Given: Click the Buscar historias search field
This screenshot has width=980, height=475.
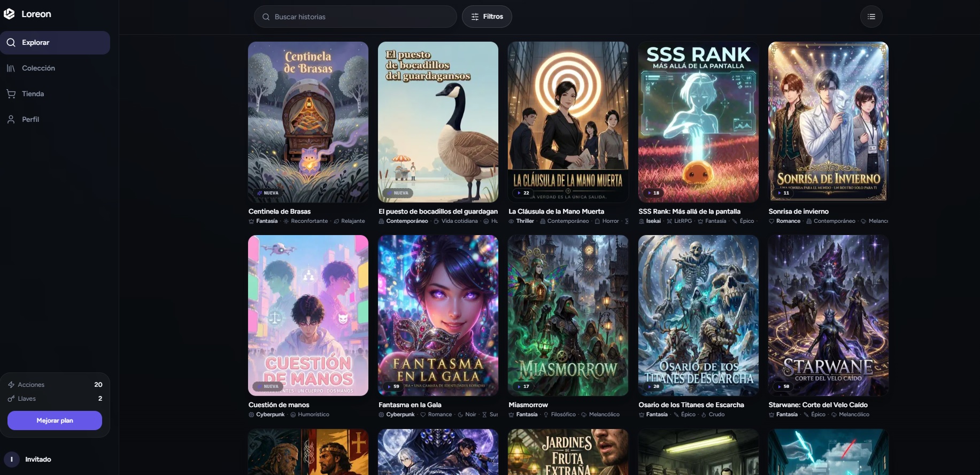Looking at the screenshot, I should (355, 17).
